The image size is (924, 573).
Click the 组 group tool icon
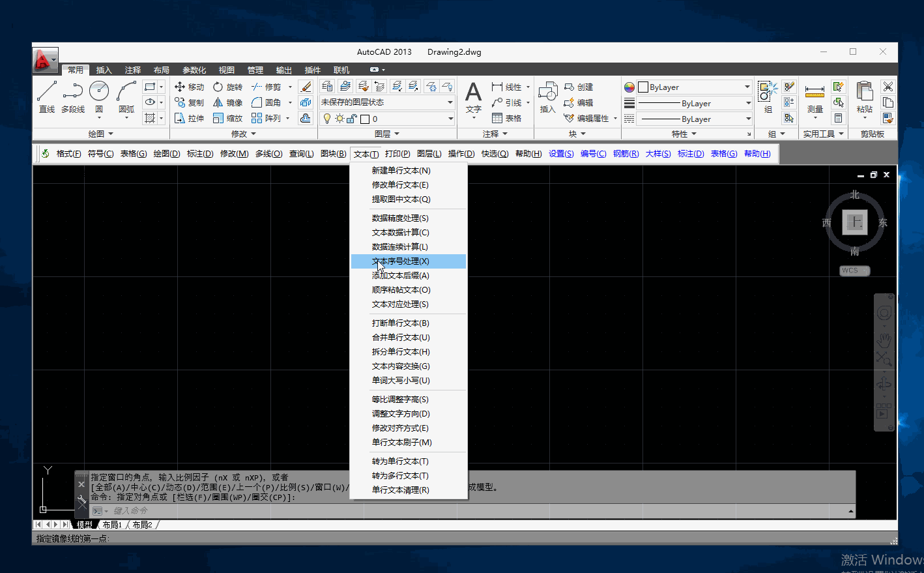pyautogui.click(x=768, y=97)
